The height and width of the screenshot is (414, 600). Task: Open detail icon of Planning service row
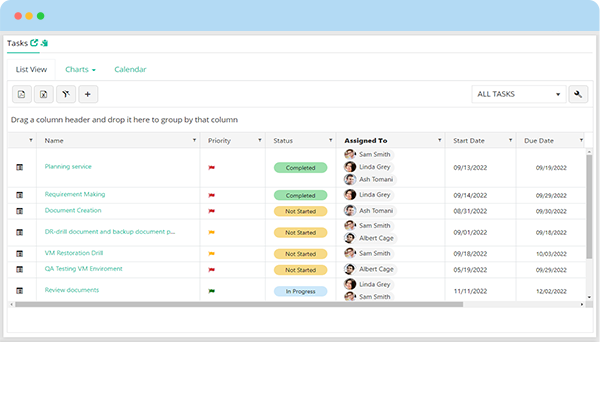20,167
